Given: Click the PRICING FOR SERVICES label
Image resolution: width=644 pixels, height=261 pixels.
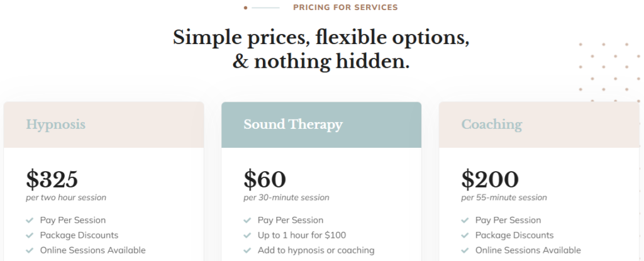Looking at the screenshot, I should coord(345,8).
